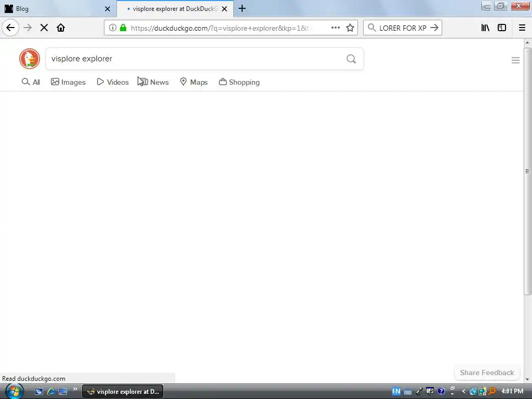The height and width of the screenshot is (399, 532).
Task: Run search with DuckDuckGo magnifier button
Action: tap(352, 59)
